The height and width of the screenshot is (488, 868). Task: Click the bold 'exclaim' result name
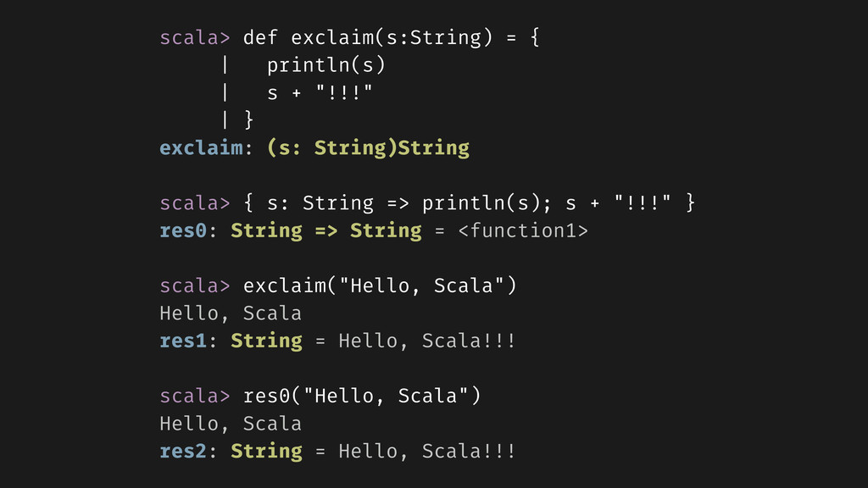coord(201,147)
